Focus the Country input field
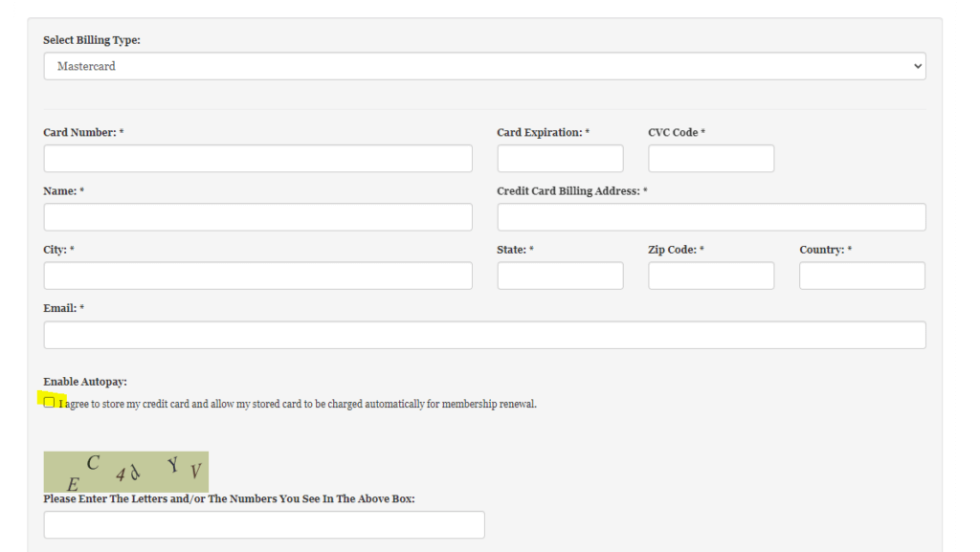Image resolution: width=980 pixels, height=552 pixels. pos(861,276)
